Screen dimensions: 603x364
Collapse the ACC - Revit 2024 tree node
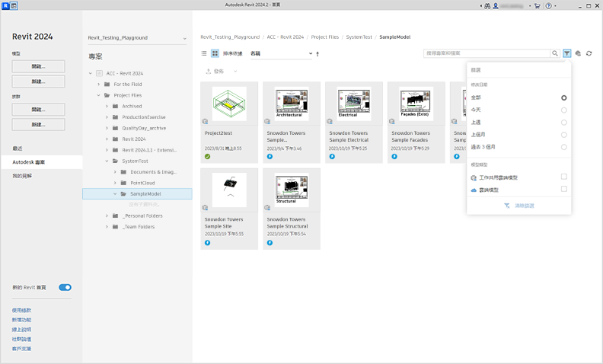[x=91, y=73]
